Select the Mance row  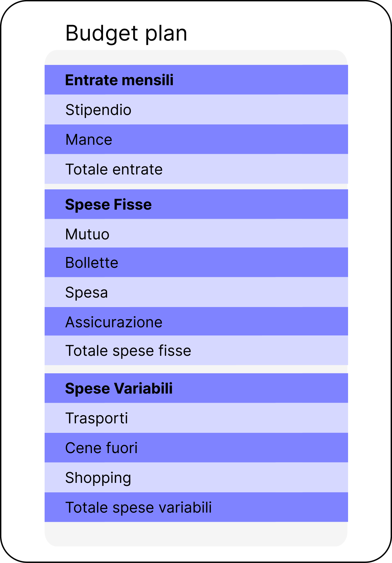point(196,139)
